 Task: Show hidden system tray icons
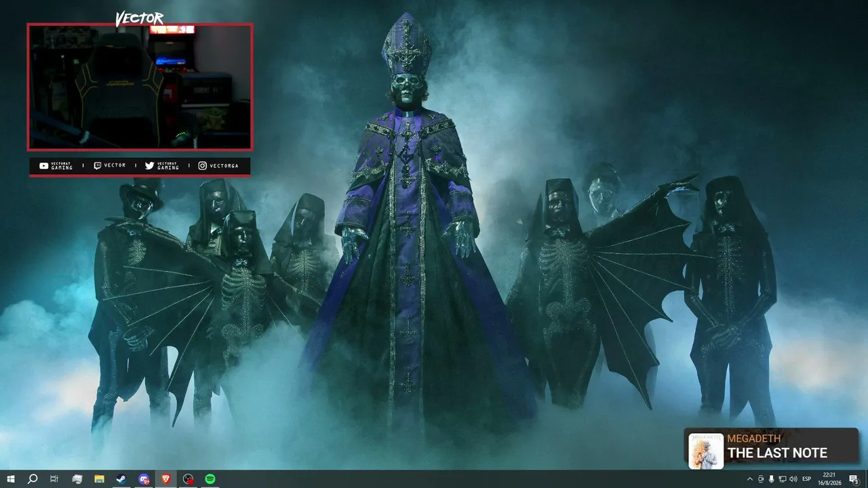(x=749, y=479)
